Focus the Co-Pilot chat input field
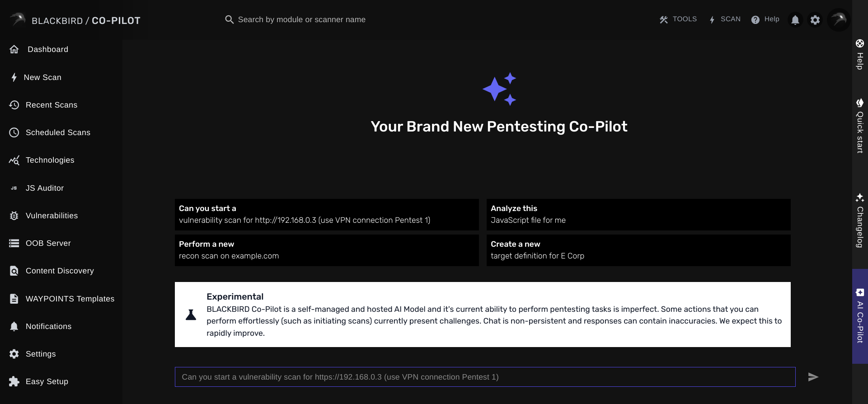868x404 pixels. pos(485,377)
